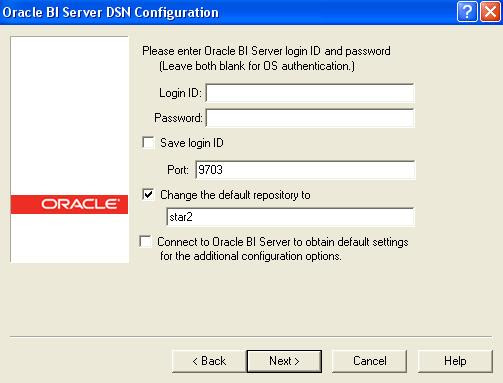The width and height of the screenshot is (503, 383).
Task: Click the "Port:" label text
Action: 178,170
